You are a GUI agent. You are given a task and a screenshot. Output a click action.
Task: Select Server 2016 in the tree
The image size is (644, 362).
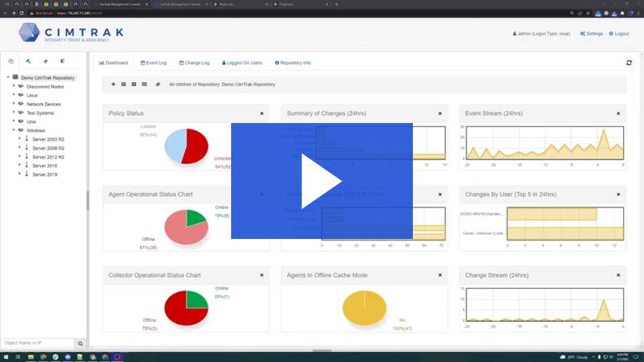(x=45, y=166)
